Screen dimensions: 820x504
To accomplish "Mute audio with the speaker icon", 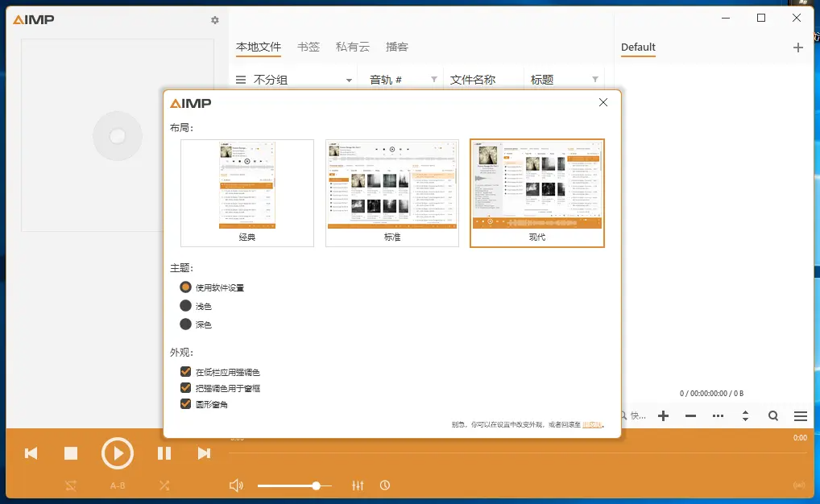I will (x=236, y=485).
